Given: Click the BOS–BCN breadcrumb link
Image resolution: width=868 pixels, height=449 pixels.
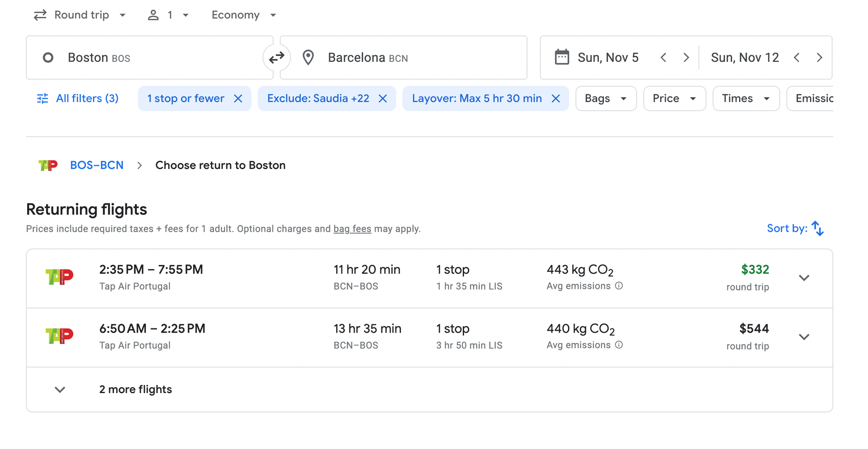Looking at the screenshot, I should point(97,165).
